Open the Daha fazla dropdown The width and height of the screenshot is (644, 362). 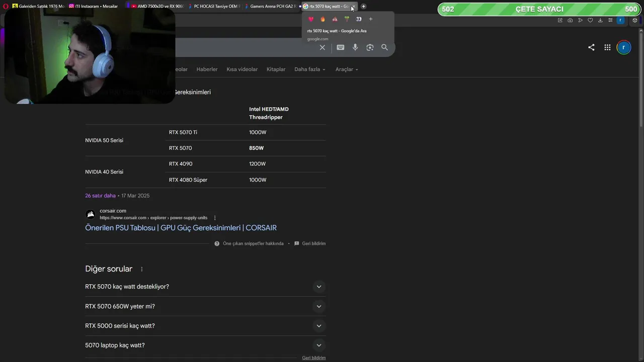310,69
